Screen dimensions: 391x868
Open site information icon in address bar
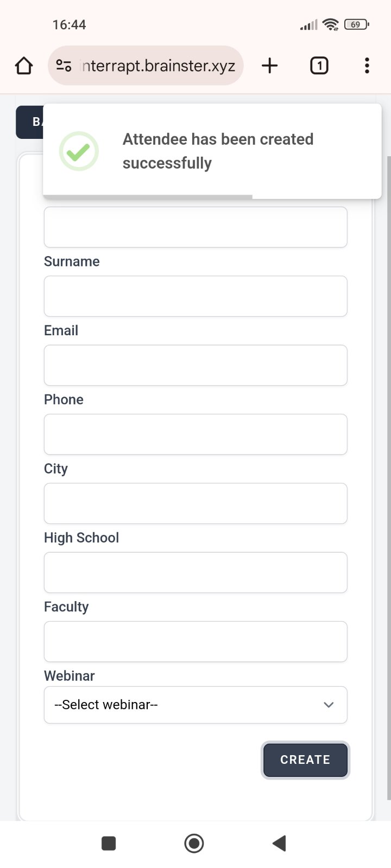[x=64, y=66]
